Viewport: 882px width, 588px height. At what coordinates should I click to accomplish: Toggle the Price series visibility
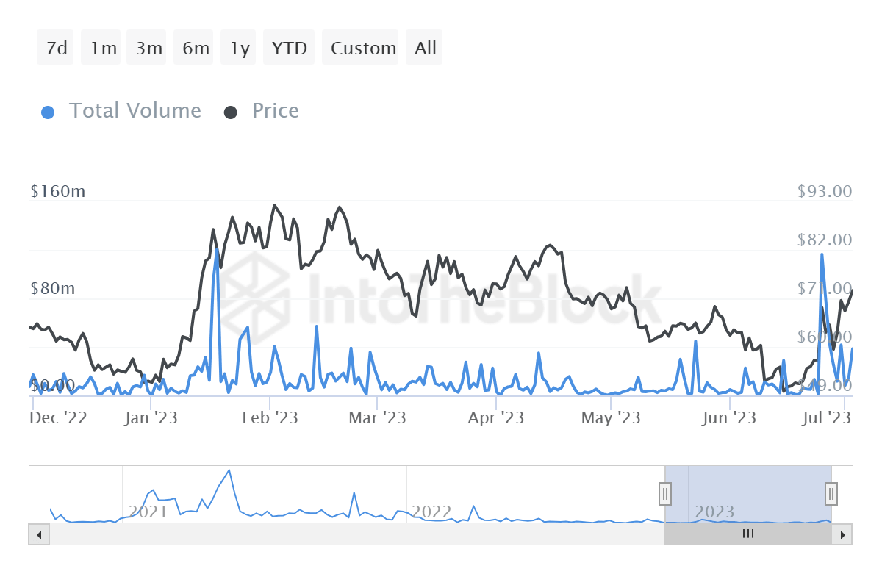(x=276, y=110)
